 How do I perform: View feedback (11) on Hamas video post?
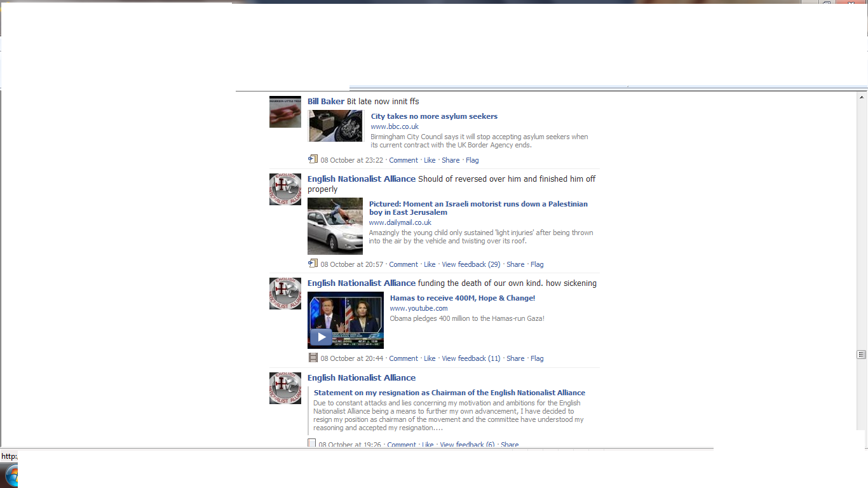click(x=471, y=358)
